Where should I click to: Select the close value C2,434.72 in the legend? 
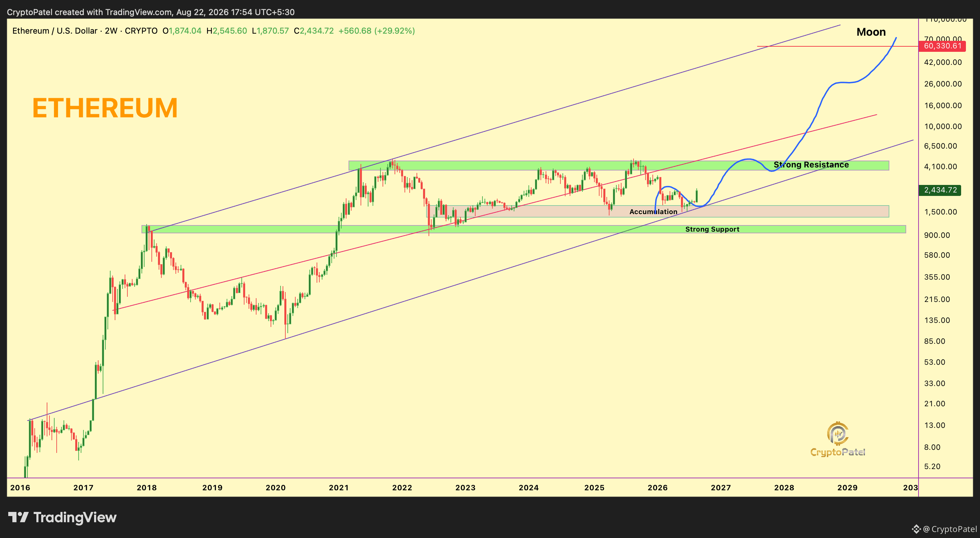314,31
